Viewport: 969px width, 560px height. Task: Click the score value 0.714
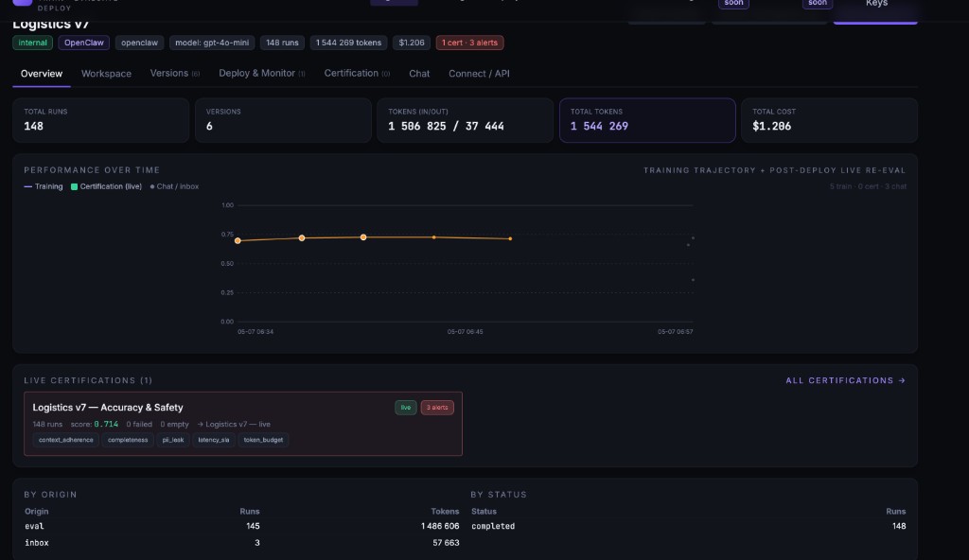pyautogui.click(x=106, y=424)
